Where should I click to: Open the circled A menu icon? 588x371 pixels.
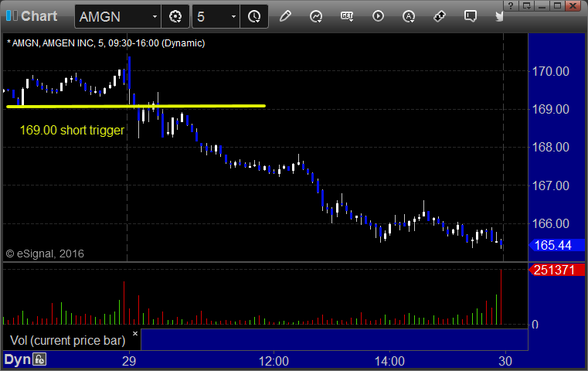click(409, 16)
